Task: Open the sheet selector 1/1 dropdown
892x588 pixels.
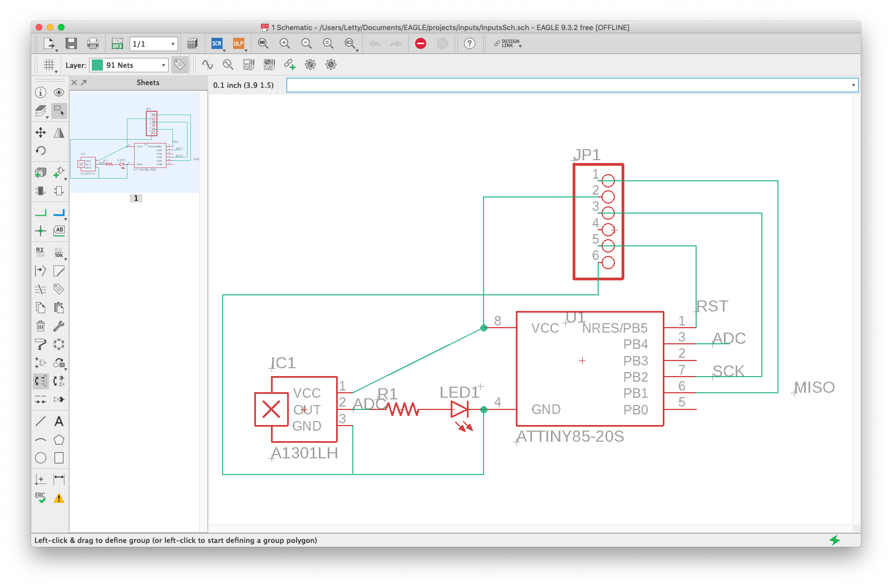Action: [x=154, y=44]
